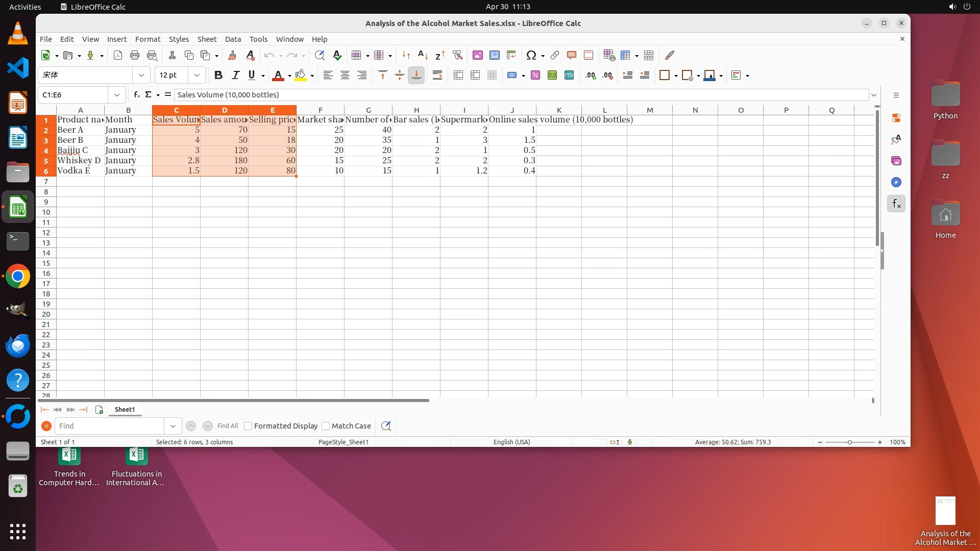Click into the Find text field

coord(110,426)
